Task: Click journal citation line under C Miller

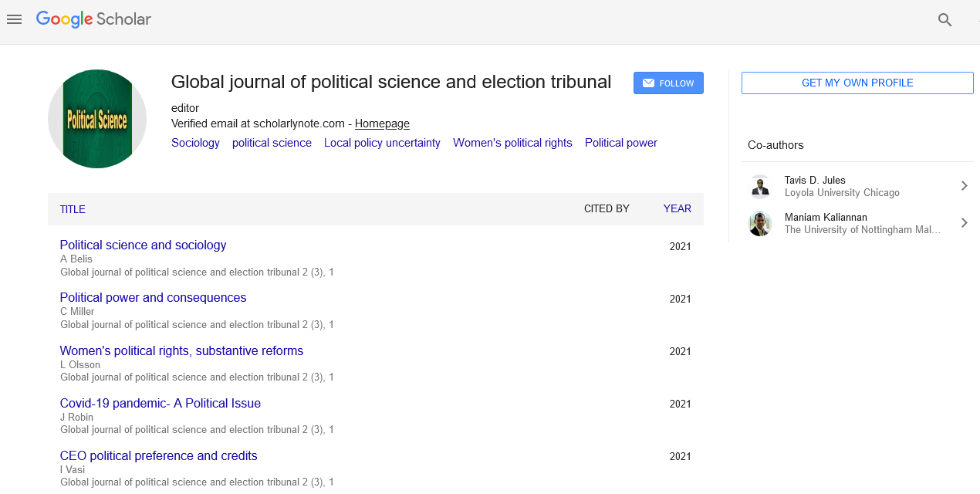Action: (197, 324)
